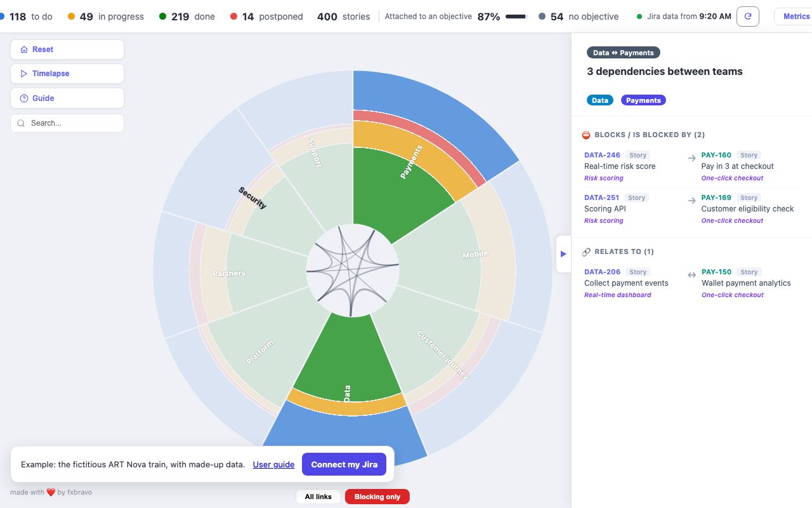Image resolution: width=812 pixels, height=508 pixels.
Task: Click the Data team tag in panel
Action: (600, 100)
